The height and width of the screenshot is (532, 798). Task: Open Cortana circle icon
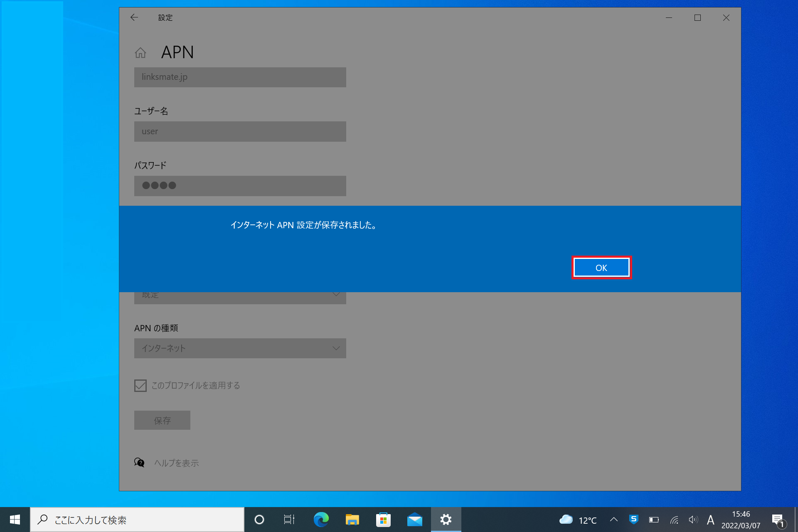[259, 520]
